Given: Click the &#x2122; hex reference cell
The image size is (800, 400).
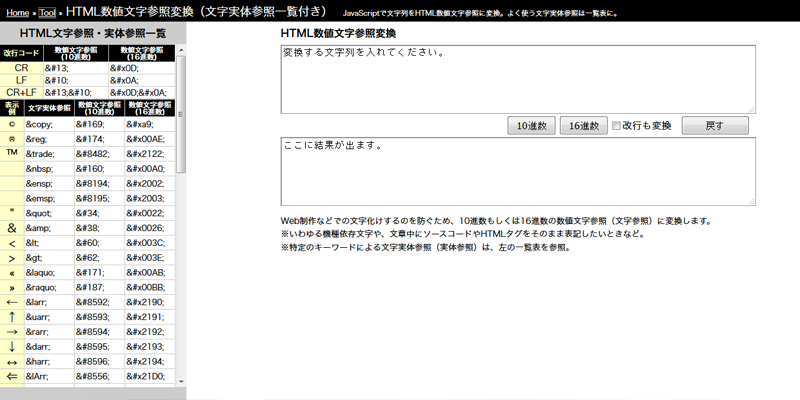Looking at the screenshot, I should click(x=149, y=154).
